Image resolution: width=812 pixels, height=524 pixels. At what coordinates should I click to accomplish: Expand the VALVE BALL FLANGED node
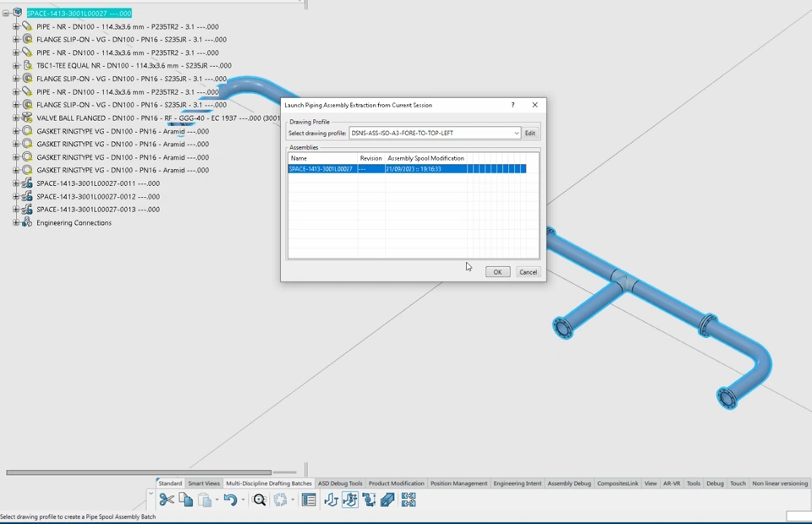point(16,118)
